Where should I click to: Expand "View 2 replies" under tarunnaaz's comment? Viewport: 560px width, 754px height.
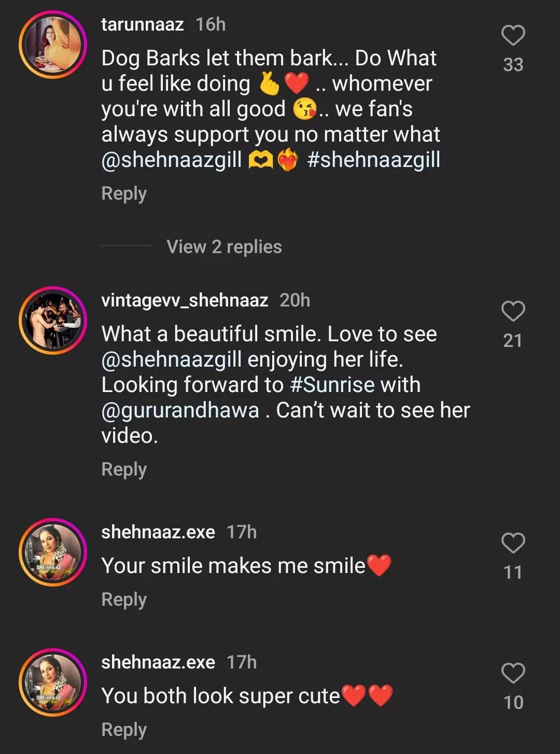(224, 247)
